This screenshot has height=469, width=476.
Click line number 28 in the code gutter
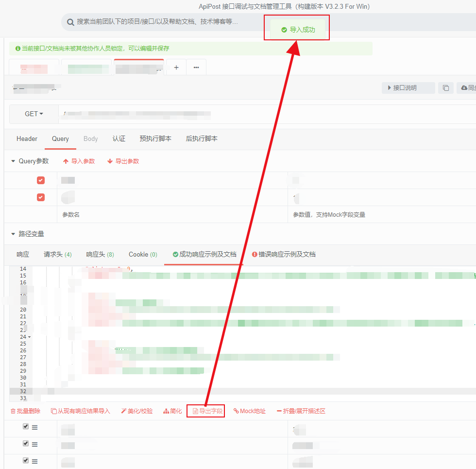pyautogui.click(x=23, y=364)
